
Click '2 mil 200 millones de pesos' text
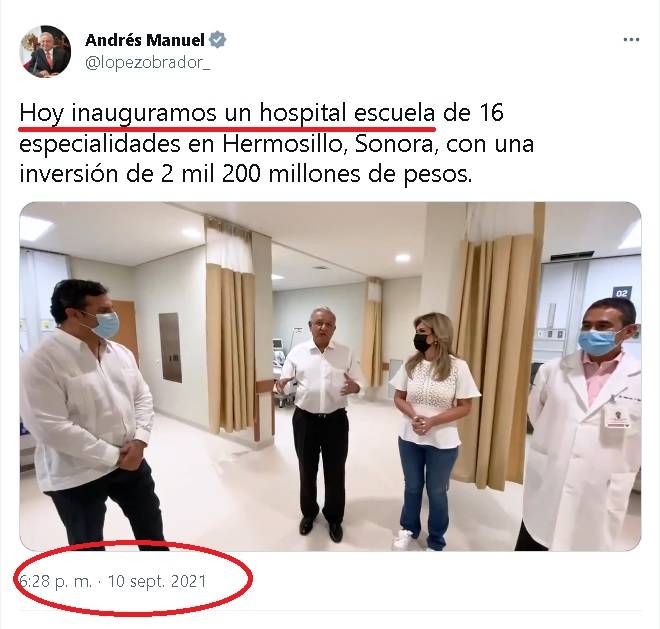coord(316,175)
